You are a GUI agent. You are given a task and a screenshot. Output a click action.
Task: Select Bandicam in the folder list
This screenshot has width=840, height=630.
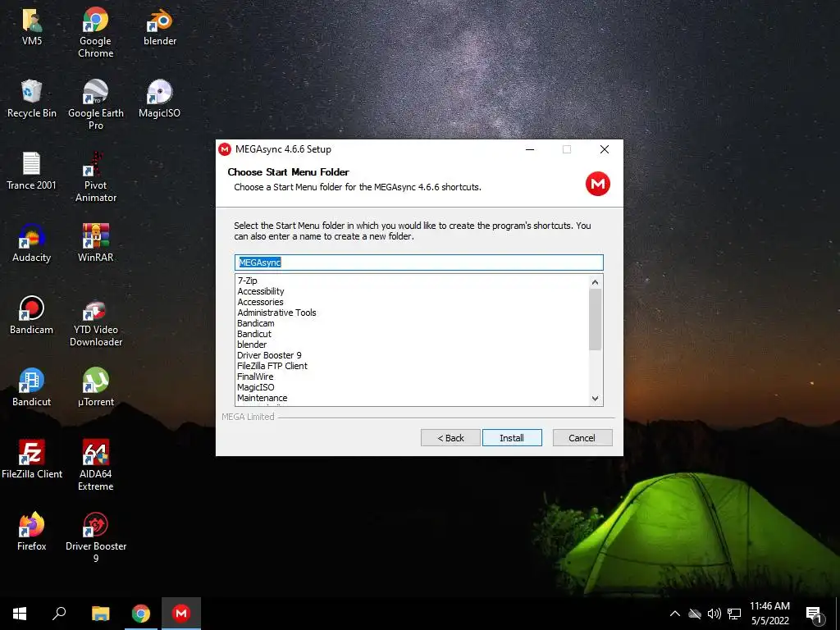tap(256, 323)
